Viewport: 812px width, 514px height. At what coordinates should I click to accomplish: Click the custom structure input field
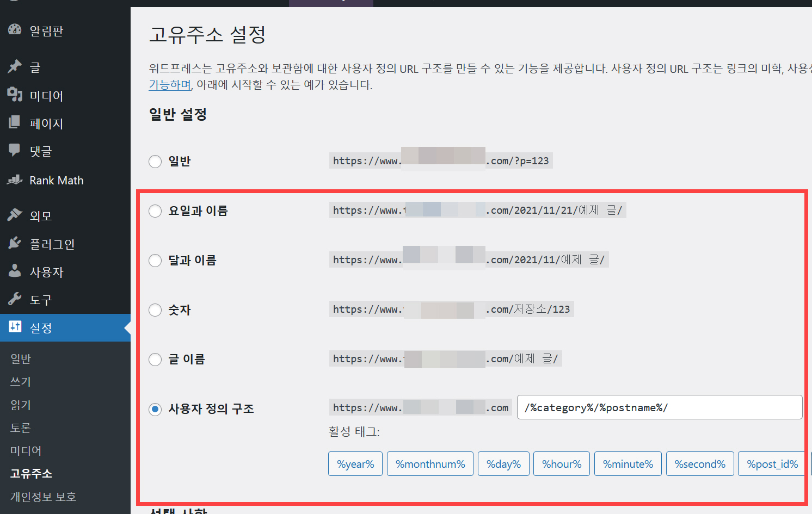(659, 407)
